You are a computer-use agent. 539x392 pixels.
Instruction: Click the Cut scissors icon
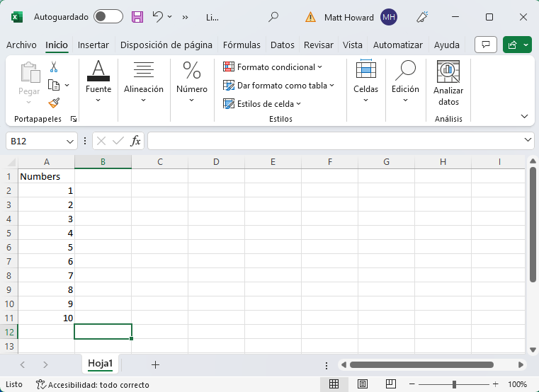[54, 67]
